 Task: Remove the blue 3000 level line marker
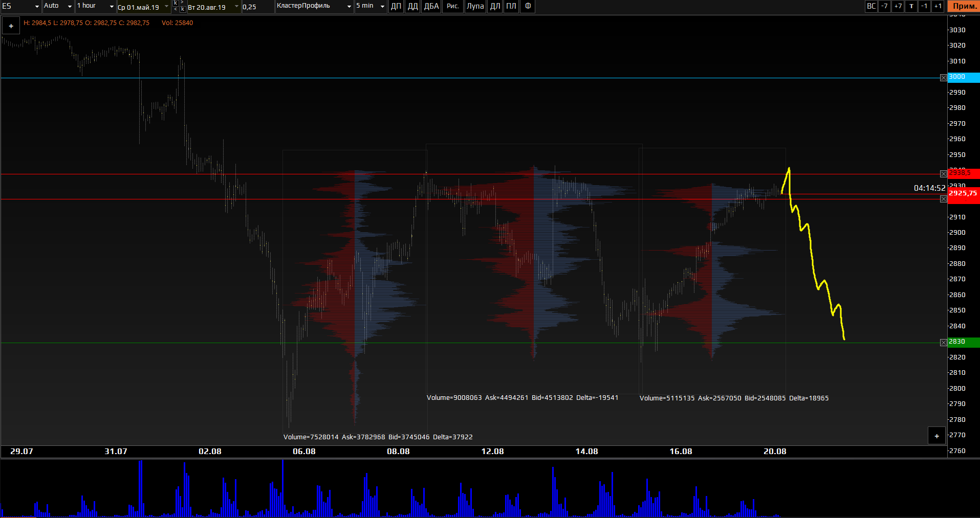point(943,78)
